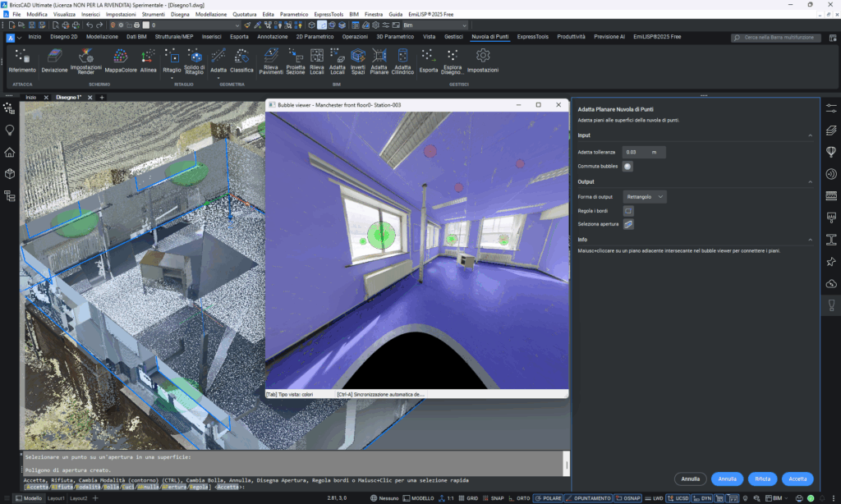
Task: Add a new drawing tab with plus
Action: click(x=102, y=98)
